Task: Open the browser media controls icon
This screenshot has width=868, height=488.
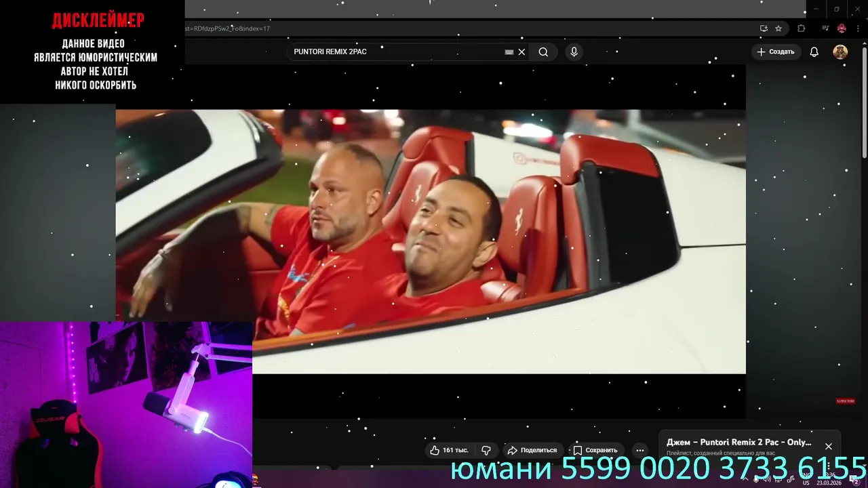Action: pyautogui.click(x=825, y=28)
